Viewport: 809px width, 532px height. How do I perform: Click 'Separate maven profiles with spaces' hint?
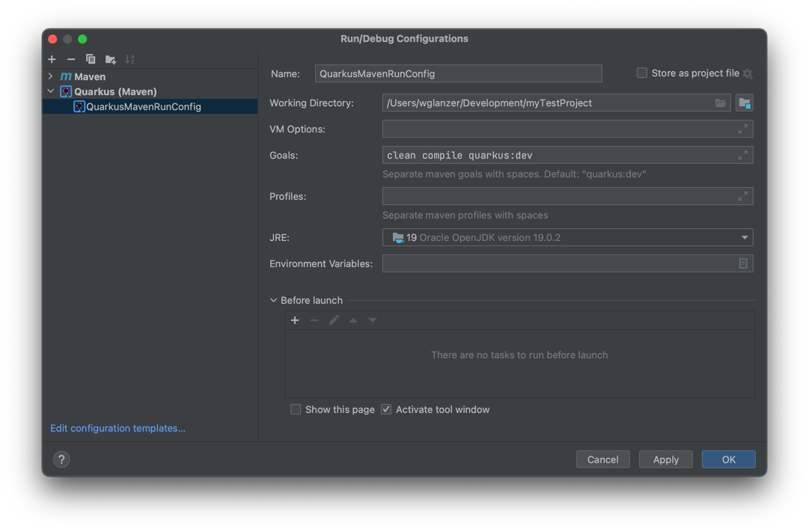[x=465, y=215]
